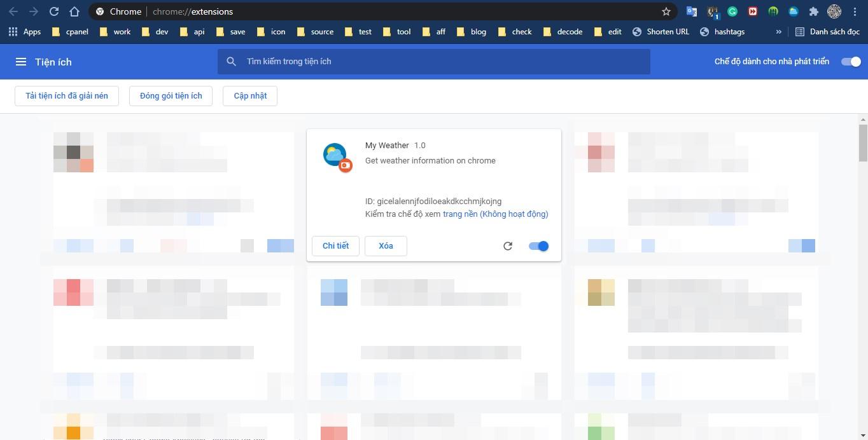Image resolution: width=868 pixels, height=440 pixels.
Task: Open the icon bookmark folder
Action: (272, 32)
